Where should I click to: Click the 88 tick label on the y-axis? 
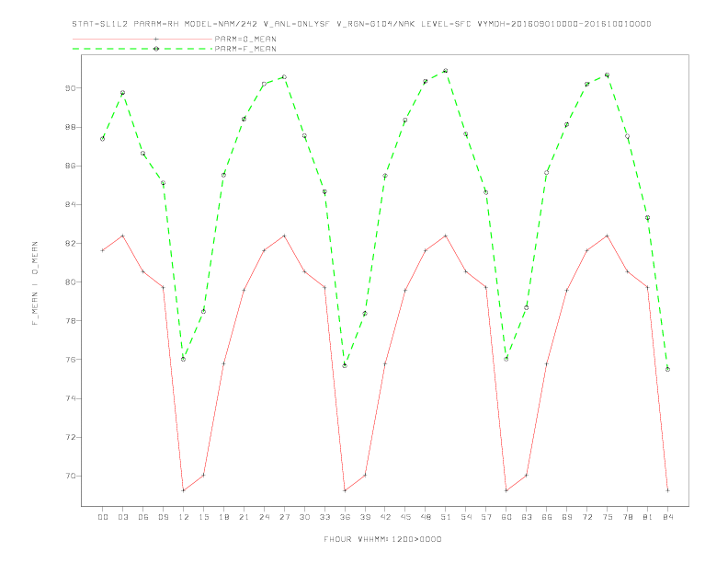click(x=70, y=127)
